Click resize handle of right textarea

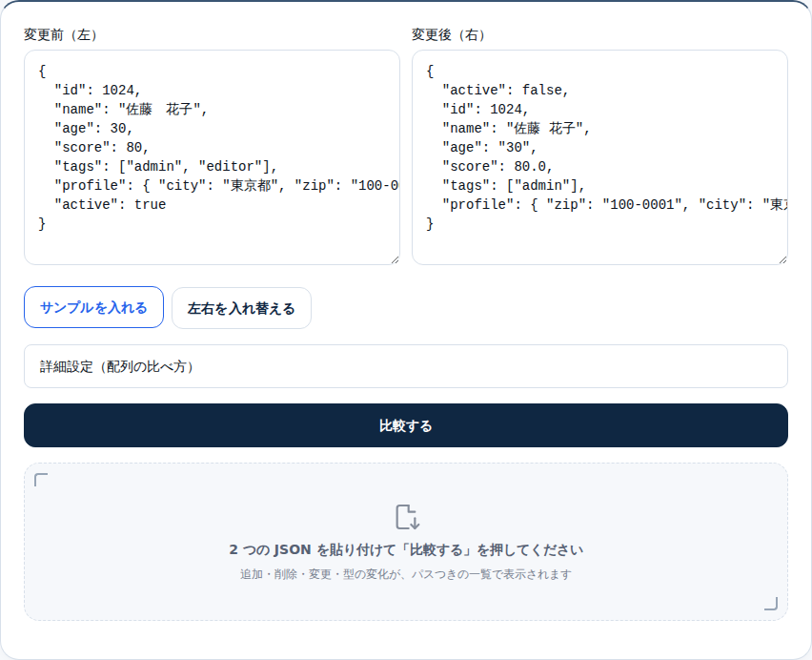[783, 260]
